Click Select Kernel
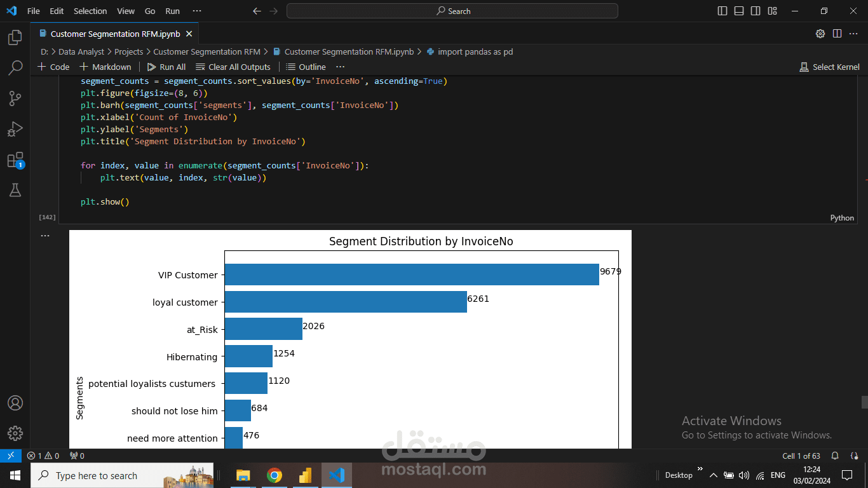 coord(829,67)
